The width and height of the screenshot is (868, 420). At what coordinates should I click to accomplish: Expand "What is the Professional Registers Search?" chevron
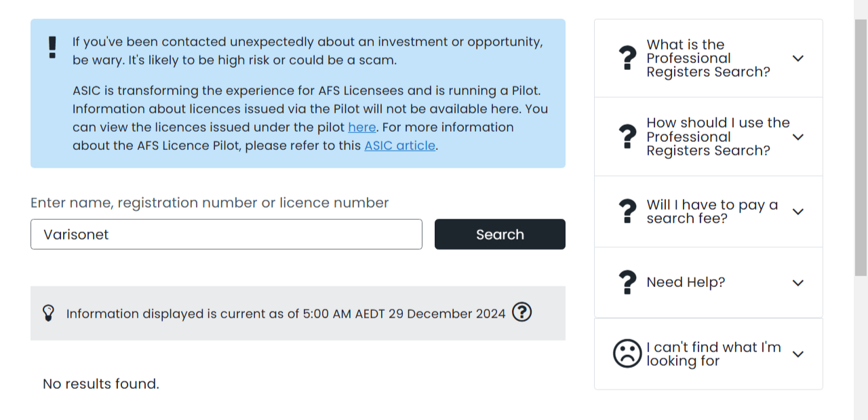pyautogui.click(x=798, y=58)
